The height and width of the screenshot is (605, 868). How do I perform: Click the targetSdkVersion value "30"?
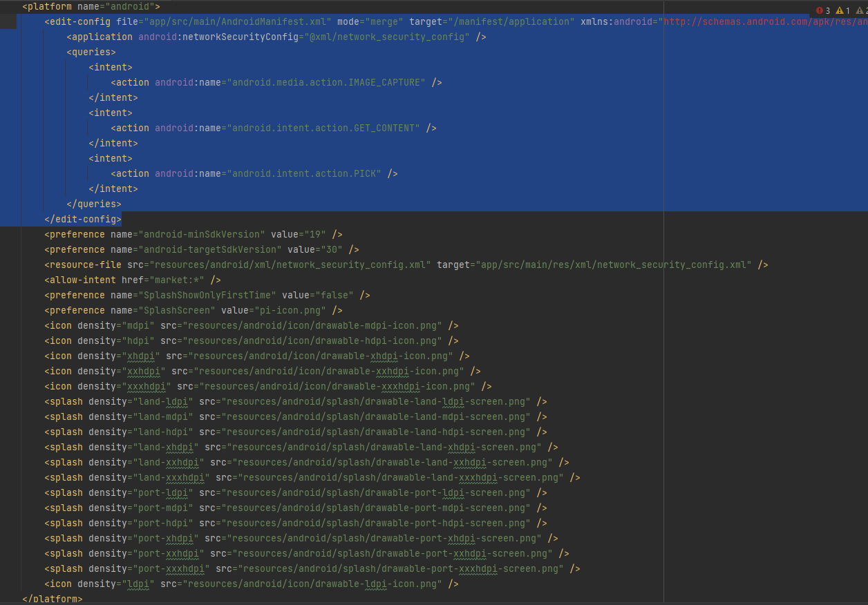click(x=331, y=249)
